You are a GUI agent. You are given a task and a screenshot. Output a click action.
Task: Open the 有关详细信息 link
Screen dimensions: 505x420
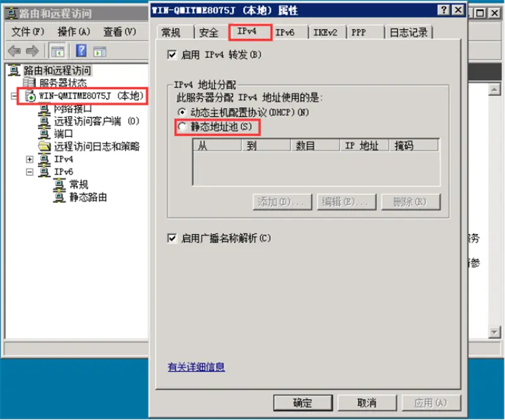pos(196,367)
